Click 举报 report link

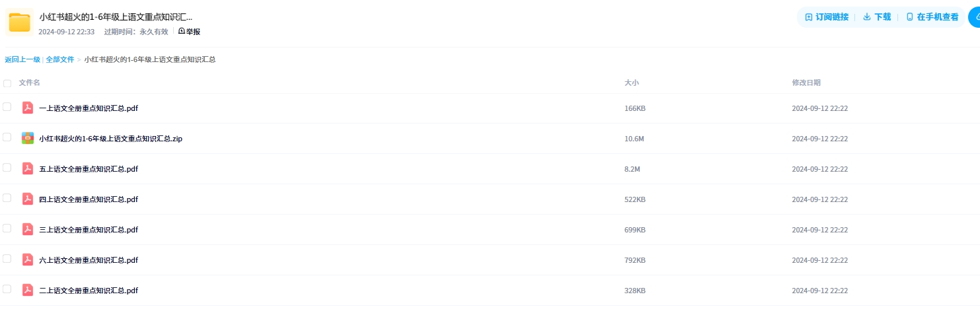(190, 31)
